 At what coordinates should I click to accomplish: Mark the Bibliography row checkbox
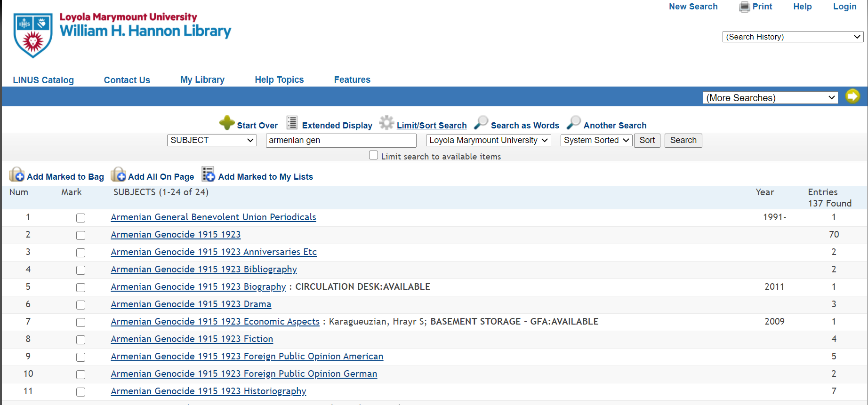pos(81,270)
